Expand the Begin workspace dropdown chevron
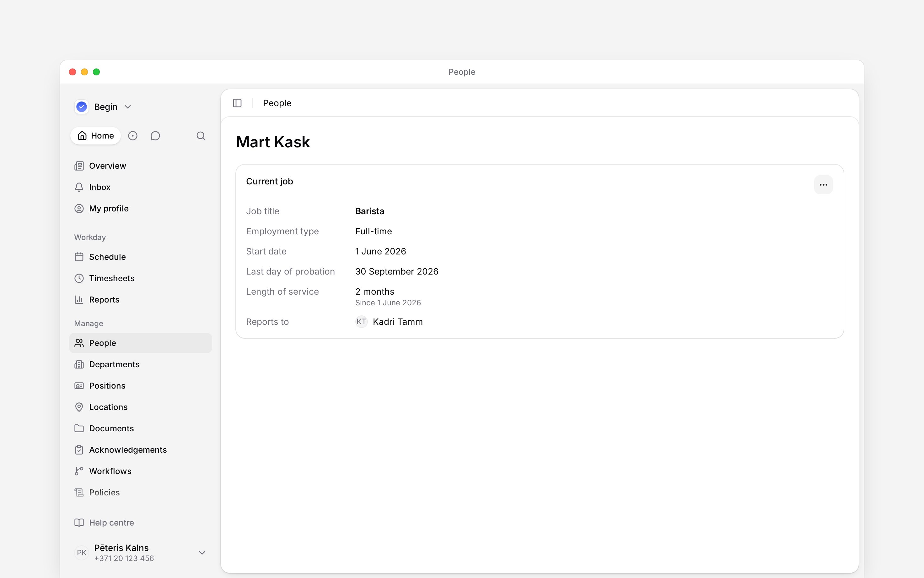924x578 pixels. [x=128, y=107]
